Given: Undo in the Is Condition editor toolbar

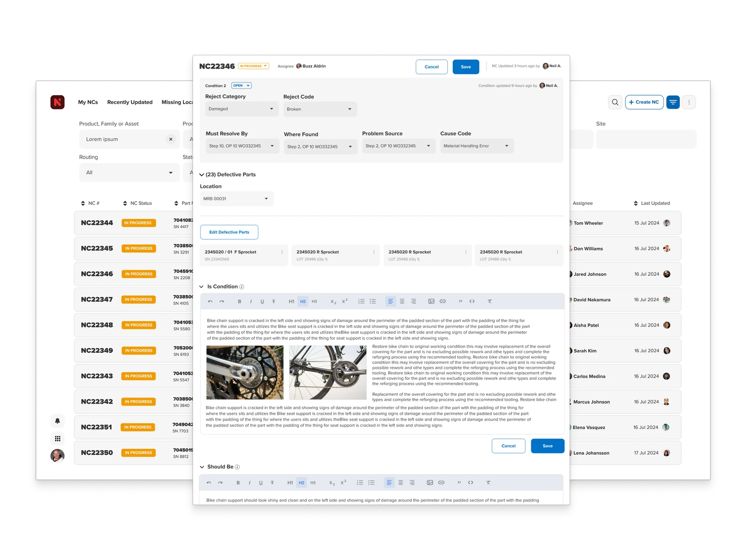Looking at the screenshot, I should [x=210, y=301].
